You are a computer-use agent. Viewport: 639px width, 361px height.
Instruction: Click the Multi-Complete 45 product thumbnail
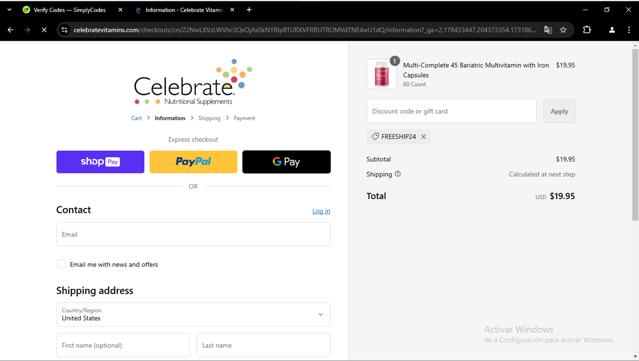click(x=381, y=74)
